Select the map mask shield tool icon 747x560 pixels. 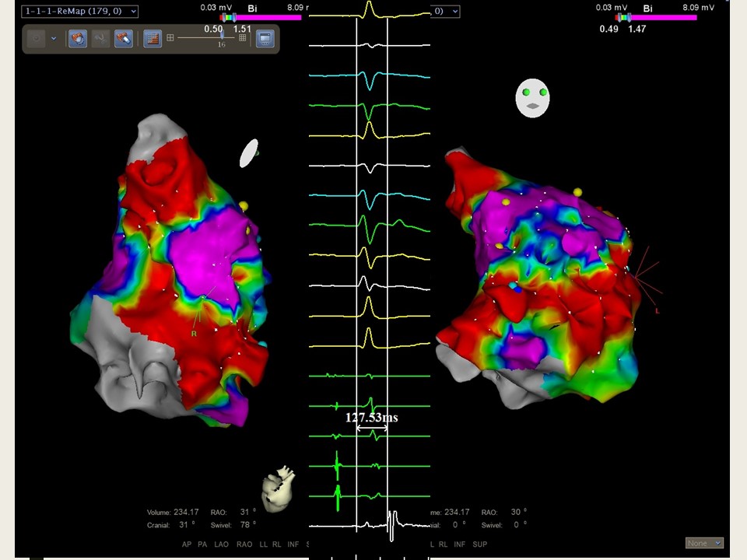tap(78, 39)
